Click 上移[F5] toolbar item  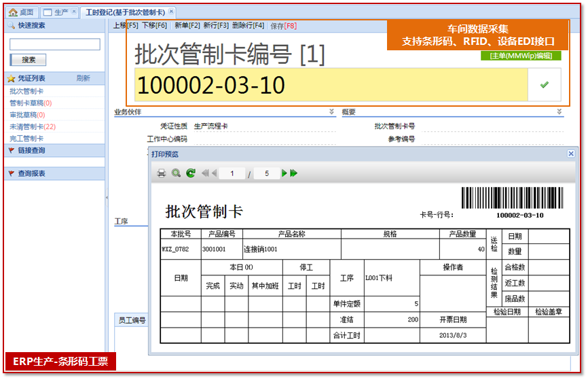pos(126,26)
